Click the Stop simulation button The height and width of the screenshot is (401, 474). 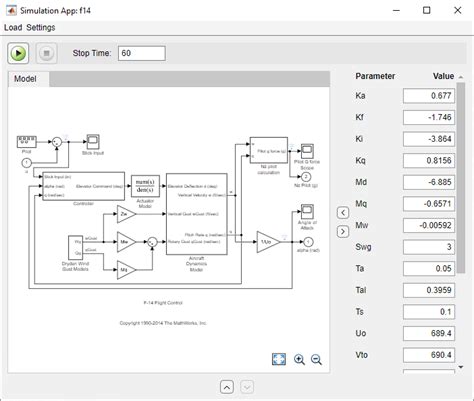pyautogui.click(x=46, y=53)
